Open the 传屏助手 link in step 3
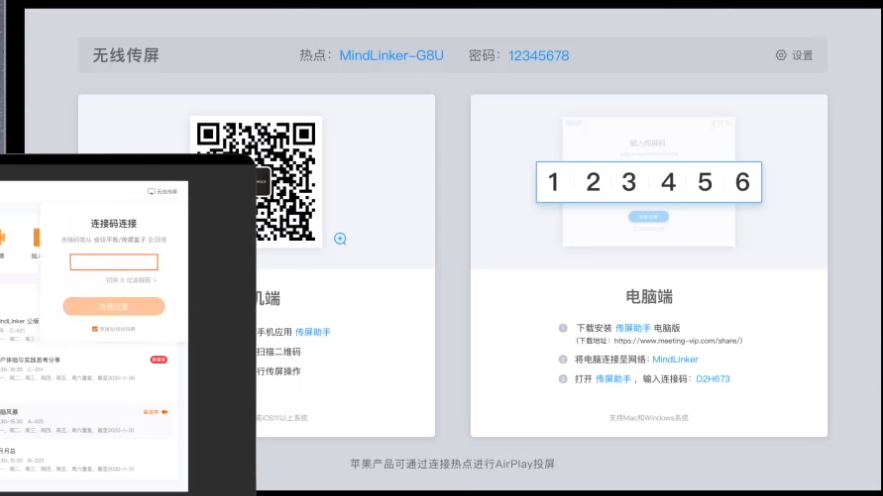This screenshot has height=496, width=883. click(613, 379)
